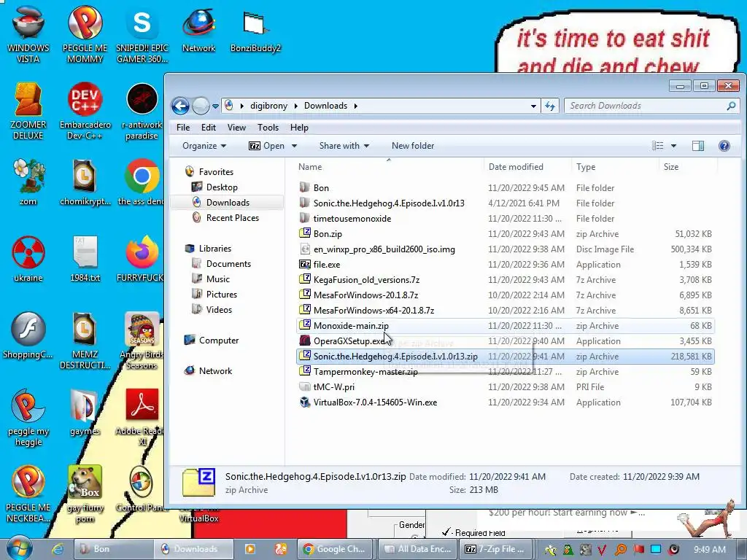Select the PEGGLE ME MOMMY desktop icon
The height and width of the screenshot is (560, 747).
pos(85,34)
